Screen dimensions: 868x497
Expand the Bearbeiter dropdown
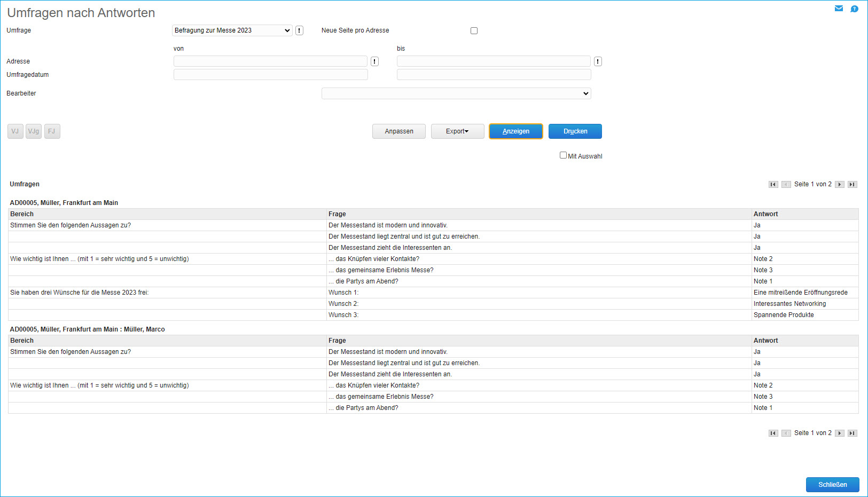coord(456,93)
